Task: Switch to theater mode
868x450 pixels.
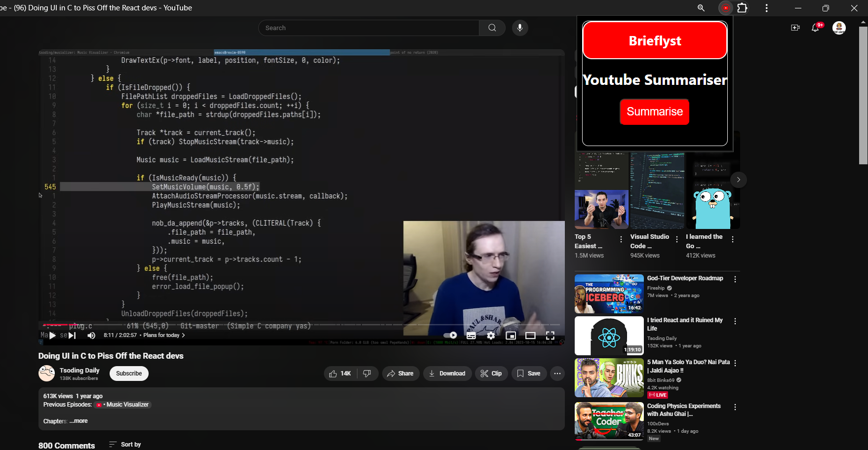Action: [530, 336]
